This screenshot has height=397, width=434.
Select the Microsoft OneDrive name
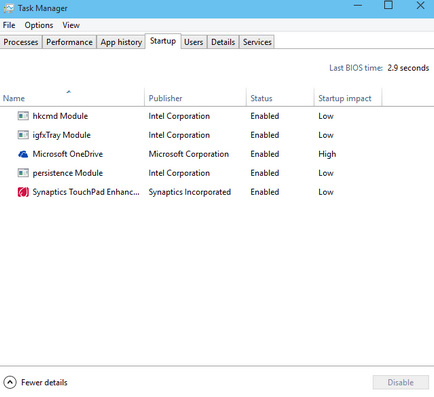[68, 154]
